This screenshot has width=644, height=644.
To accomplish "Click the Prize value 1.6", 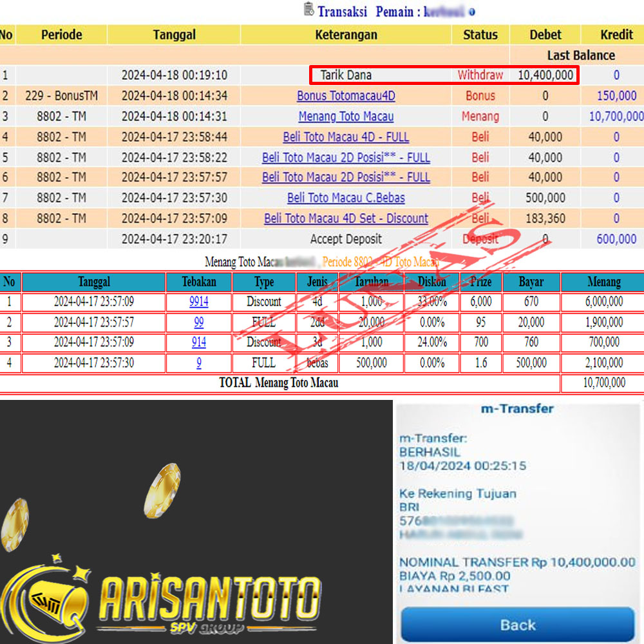I will tap(481, 363).
